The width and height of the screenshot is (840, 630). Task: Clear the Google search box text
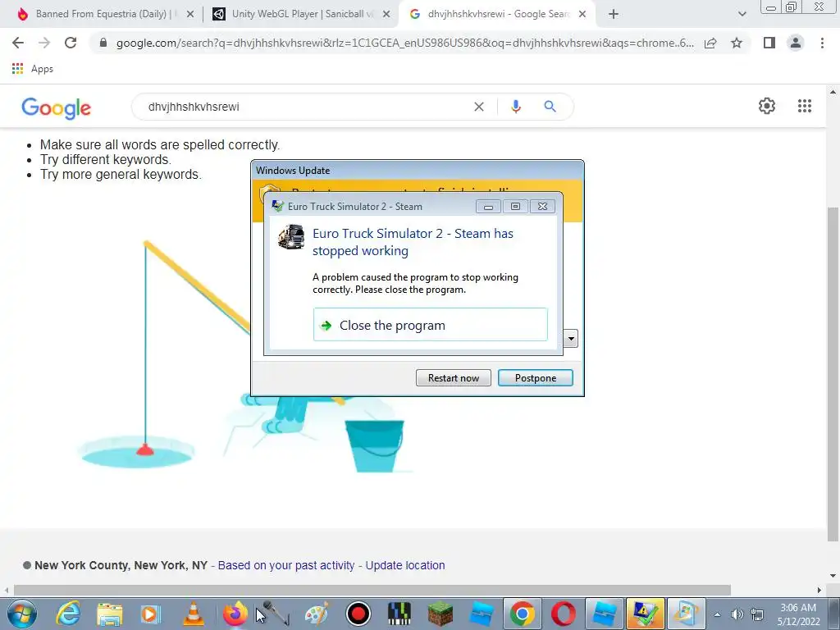(479, 107)
